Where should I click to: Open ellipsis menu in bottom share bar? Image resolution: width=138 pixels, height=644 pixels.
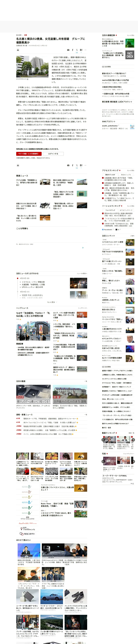[x=85, y=165]
